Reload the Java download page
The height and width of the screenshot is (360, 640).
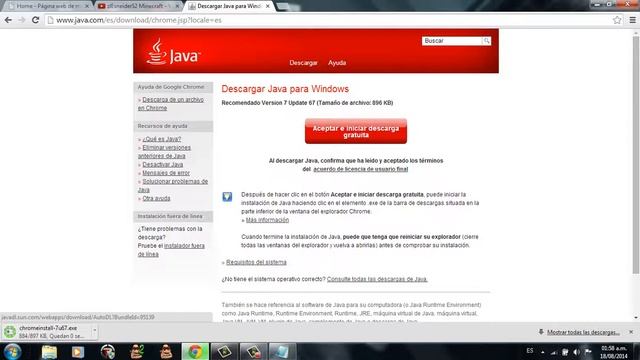36,20
